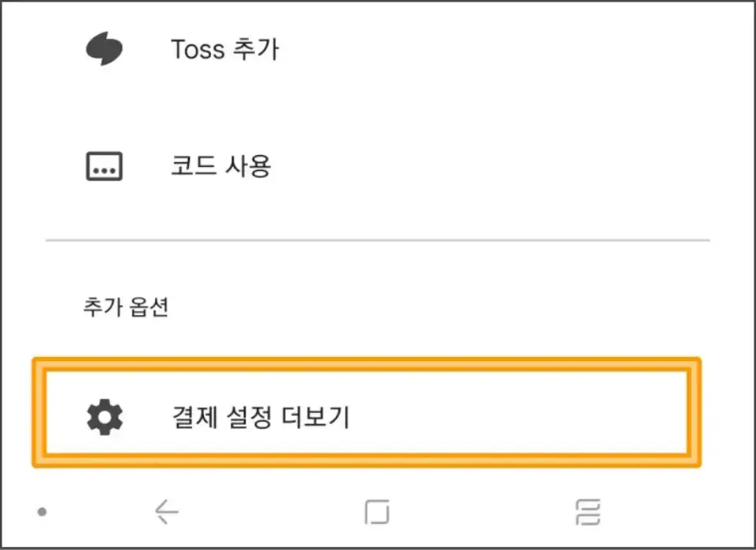Click the three-dots symbol inside the code icon
Viewport: 756px width, 550px height.
[105, 167]
